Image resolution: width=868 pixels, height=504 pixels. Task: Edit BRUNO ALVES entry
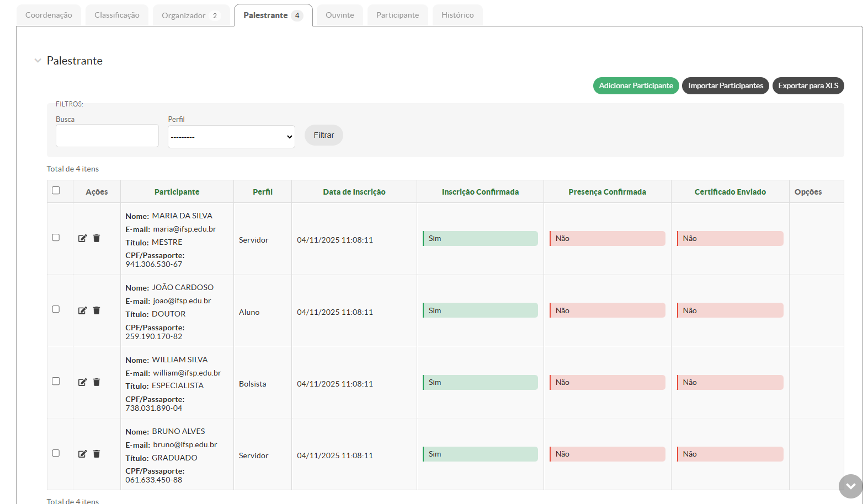pos(82,454)
